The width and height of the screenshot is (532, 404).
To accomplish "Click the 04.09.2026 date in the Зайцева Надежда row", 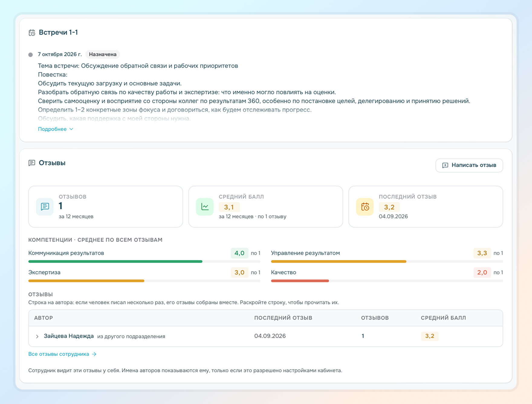I will pos(270,336).
